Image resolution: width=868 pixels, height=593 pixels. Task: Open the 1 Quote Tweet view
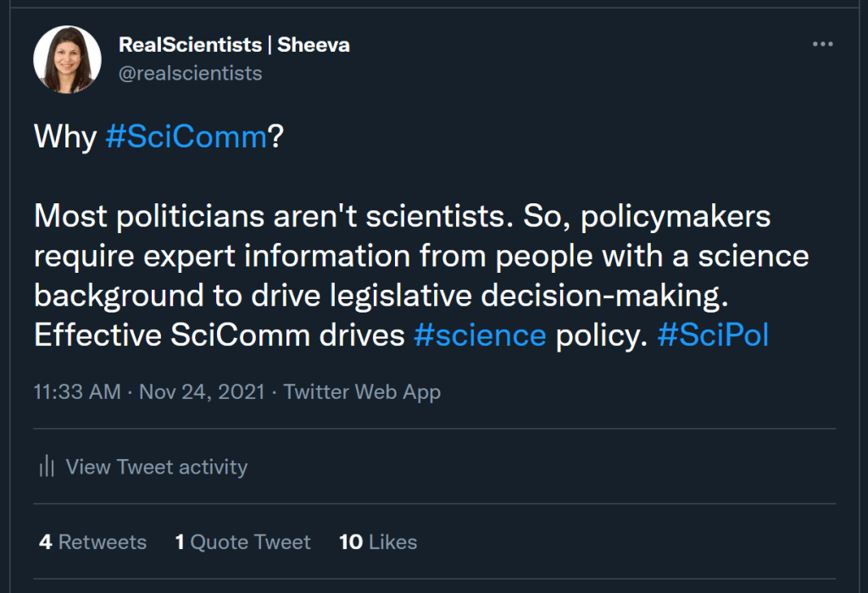click(x=242, y=542)
